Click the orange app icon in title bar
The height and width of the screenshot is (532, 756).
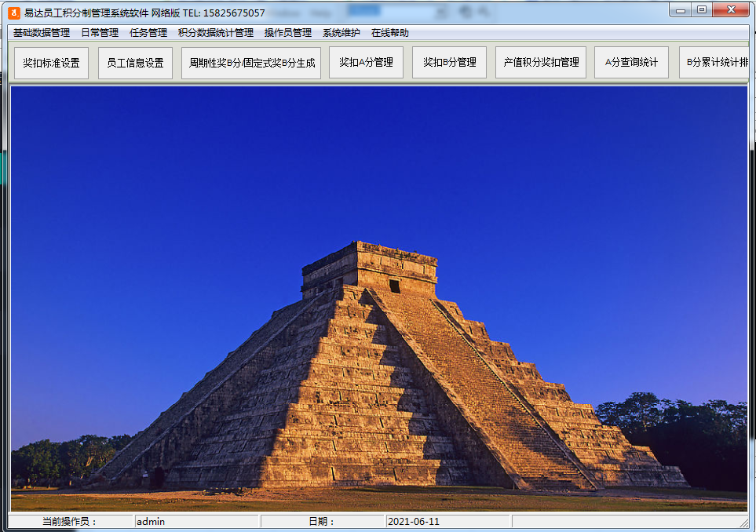14,13
